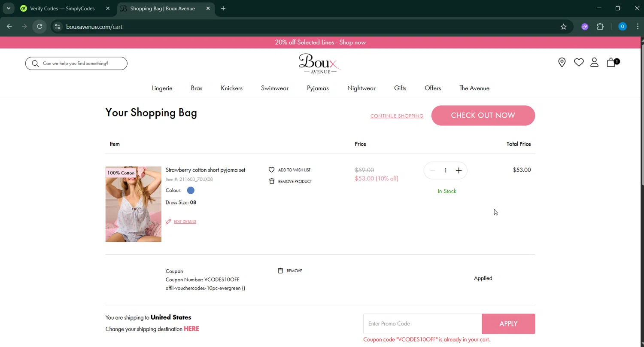Image resolution: width=644 pixels, height=347 pixels.
Task: Open the Chrome profile avatar
Action: 623,27
